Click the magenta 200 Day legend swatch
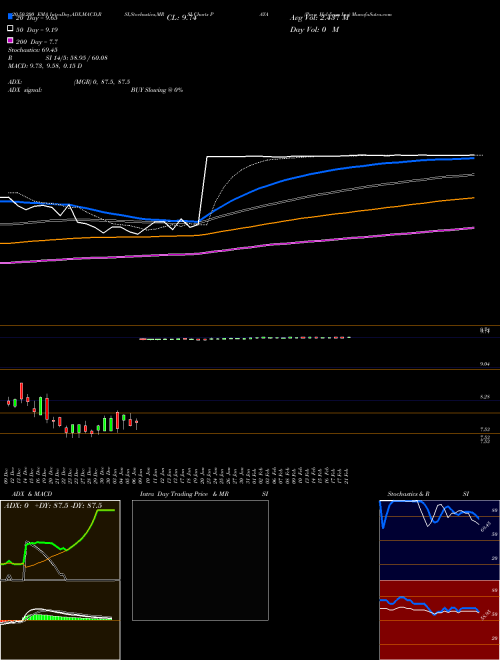This screenshot has width=500, height=660. (10, 41)
